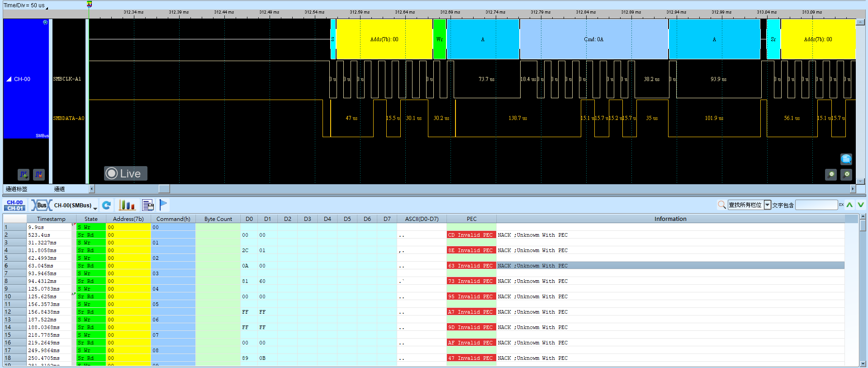868x368 pixels.
Task: Click the search text input box
Action: tap(816, 205)
